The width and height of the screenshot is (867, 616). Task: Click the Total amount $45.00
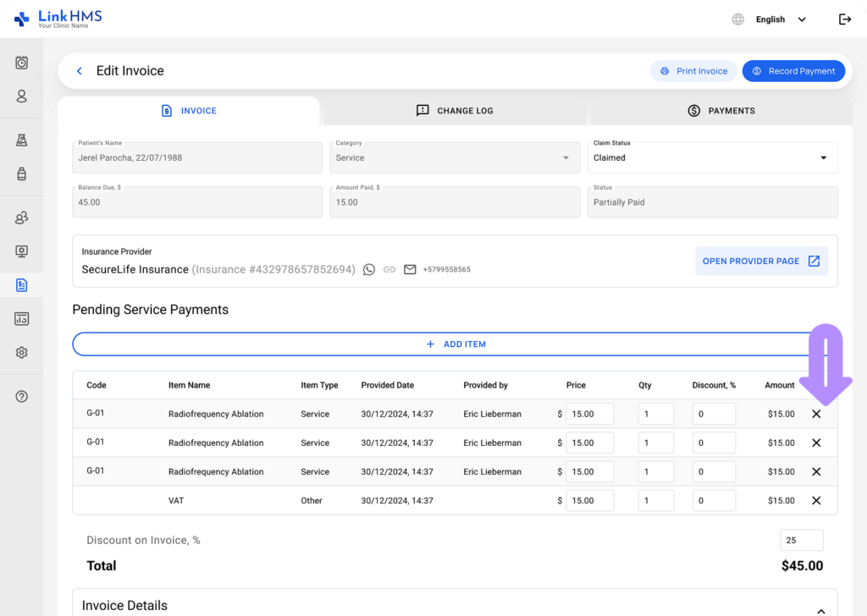tap(802, 566)
